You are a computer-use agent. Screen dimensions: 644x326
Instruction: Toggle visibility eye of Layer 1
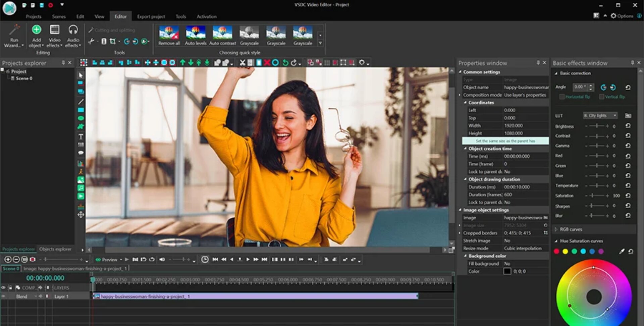[x=3, y=296]
